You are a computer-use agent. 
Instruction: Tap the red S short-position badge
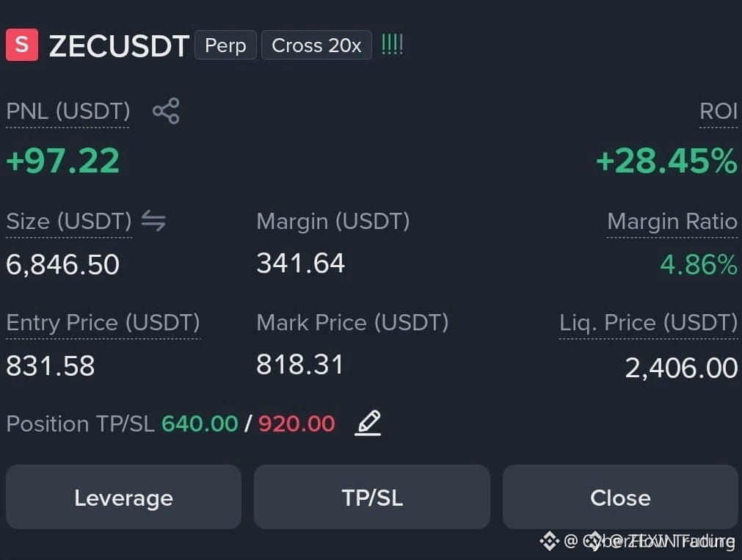[x=22, y=45]
